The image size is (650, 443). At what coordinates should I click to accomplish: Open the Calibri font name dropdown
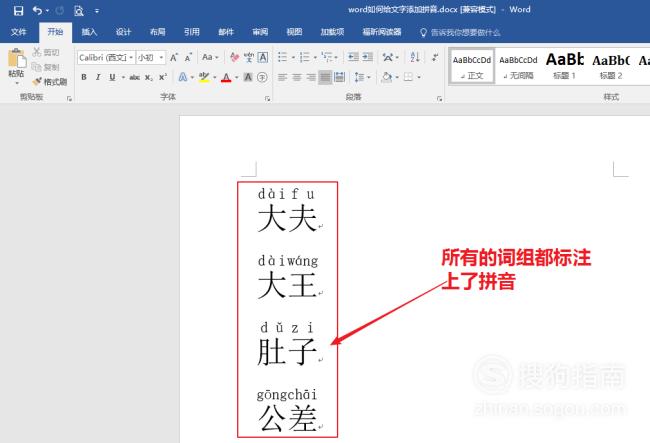click(x=105, y=57)
